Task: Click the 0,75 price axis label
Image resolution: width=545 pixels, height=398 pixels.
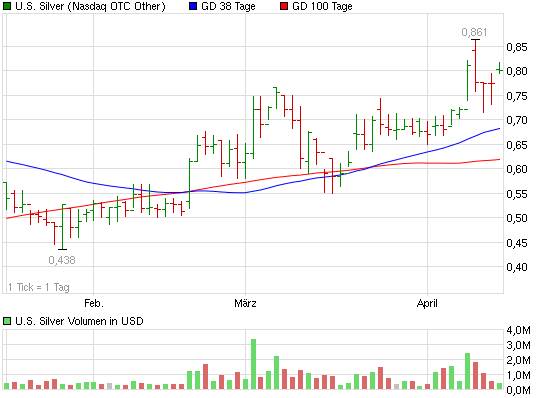Action: tap(517, 96)
